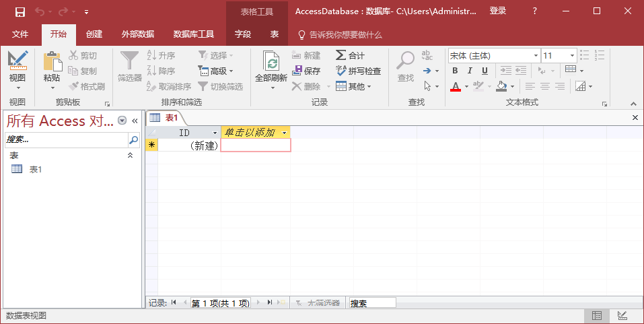Click the 查找 magnifier icon
Viewport: 644px width, 324px height.
(x=405, y=61)
